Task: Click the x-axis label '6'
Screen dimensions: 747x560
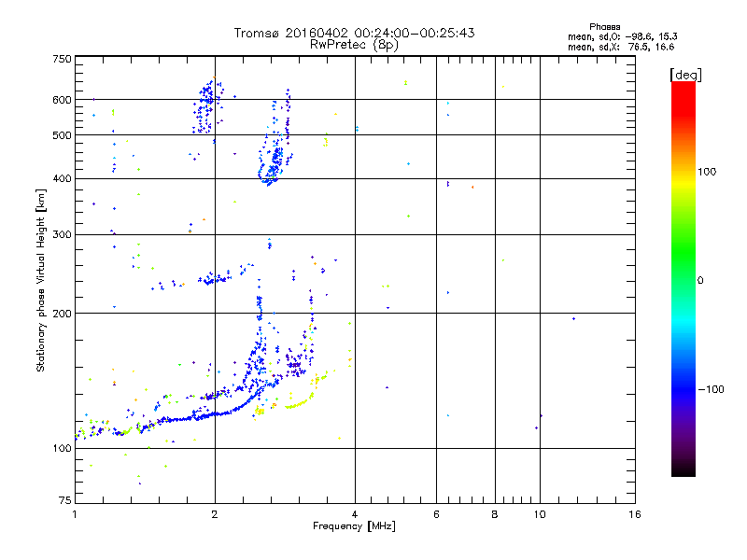Action: [x=436, y=514]
